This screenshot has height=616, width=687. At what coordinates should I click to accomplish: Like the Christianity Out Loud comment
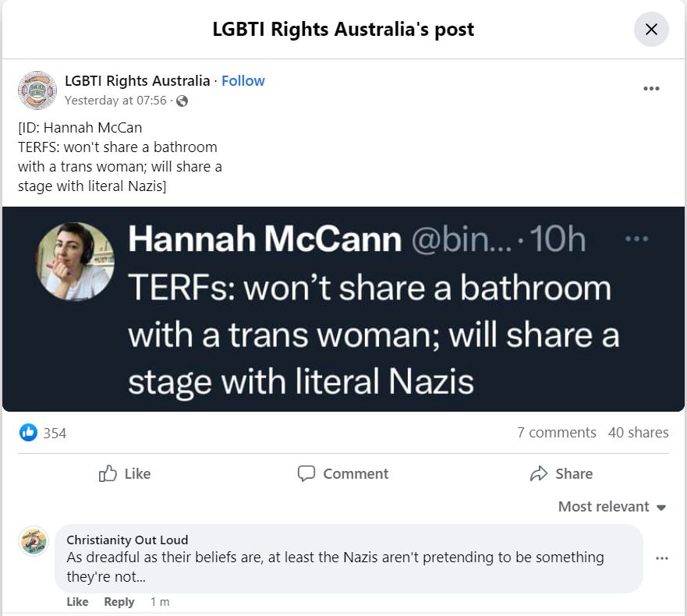(77, 602)
